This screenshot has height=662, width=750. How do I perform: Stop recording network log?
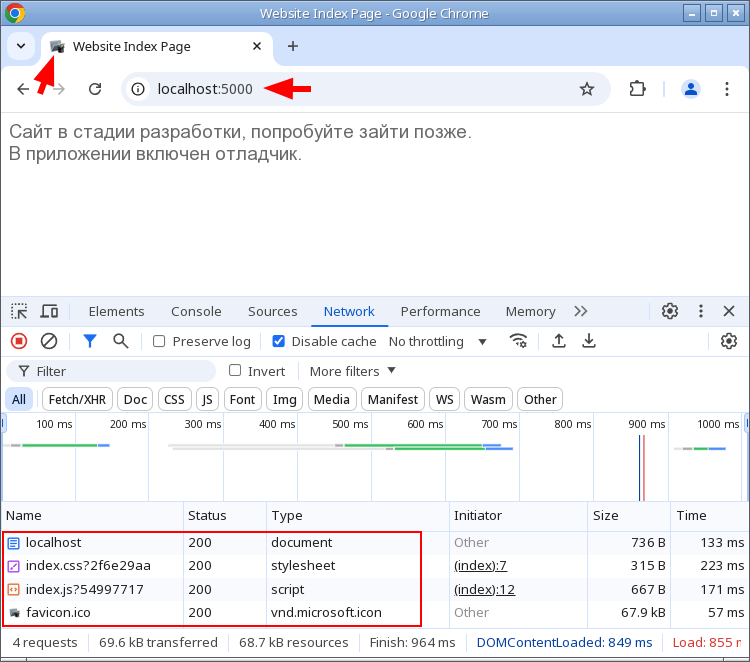coord(19,341)
